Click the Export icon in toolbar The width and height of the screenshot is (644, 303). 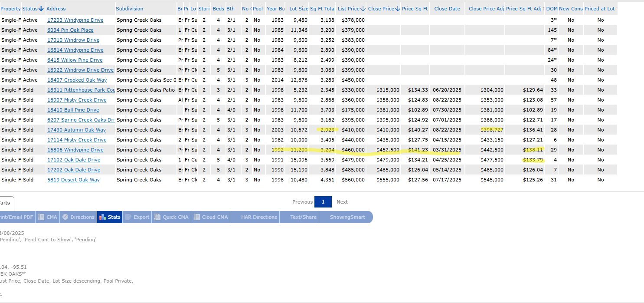point(128,217)
